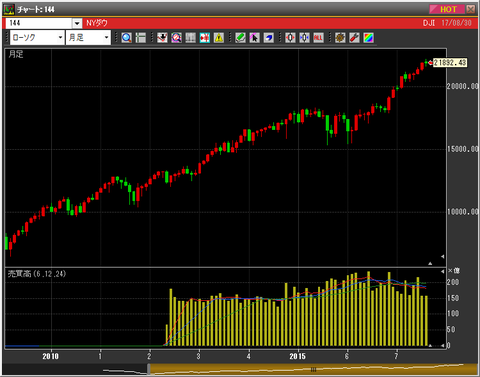Click the red bracketed circle icon

coord(290,38)
